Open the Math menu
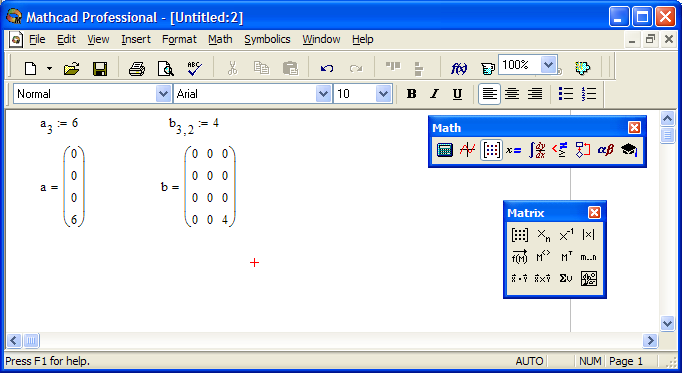 220,40
